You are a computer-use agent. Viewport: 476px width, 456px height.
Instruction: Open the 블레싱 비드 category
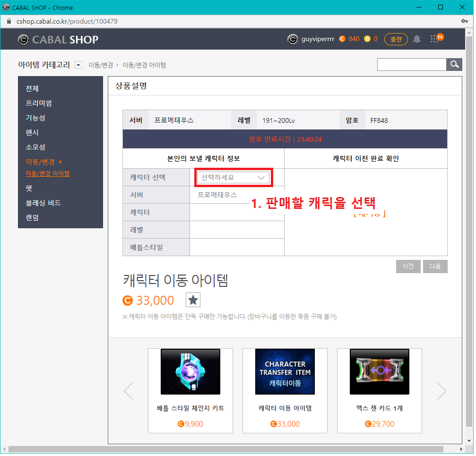coord(43,204)
